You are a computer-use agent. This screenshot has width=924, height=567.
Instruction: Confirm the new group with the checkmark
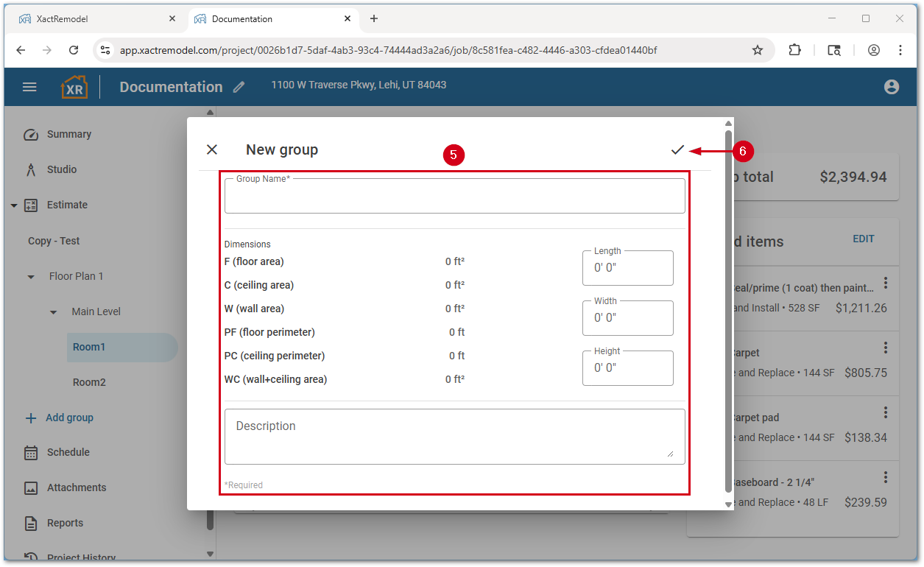click(678, 149)
